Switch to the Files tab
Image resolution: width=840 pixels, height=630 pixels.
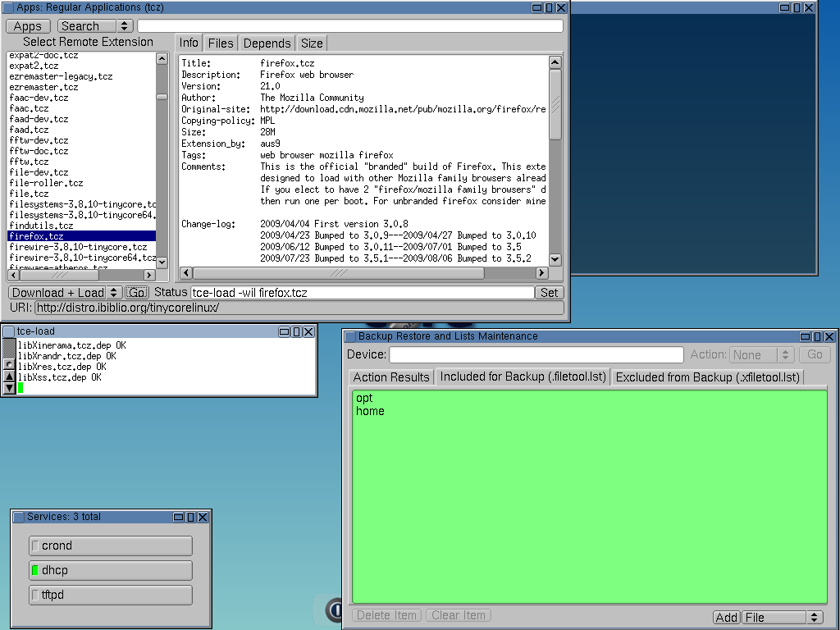point(221,43)
